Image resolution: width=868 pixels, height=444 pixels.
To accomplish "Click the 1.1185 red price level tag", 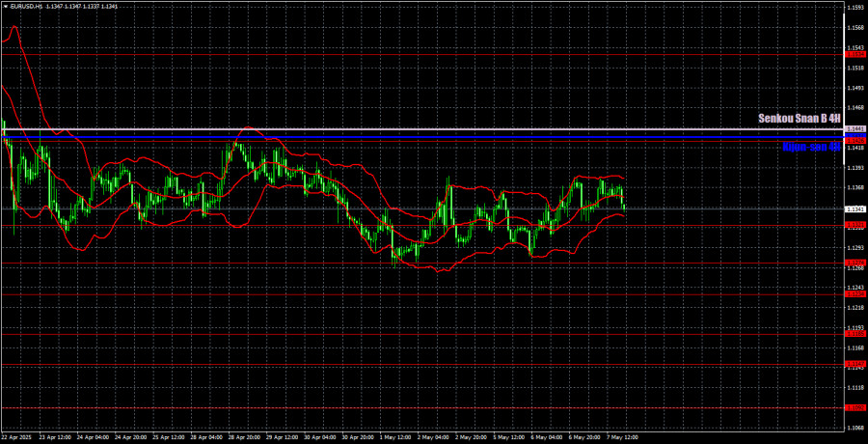I will point(855,334).
